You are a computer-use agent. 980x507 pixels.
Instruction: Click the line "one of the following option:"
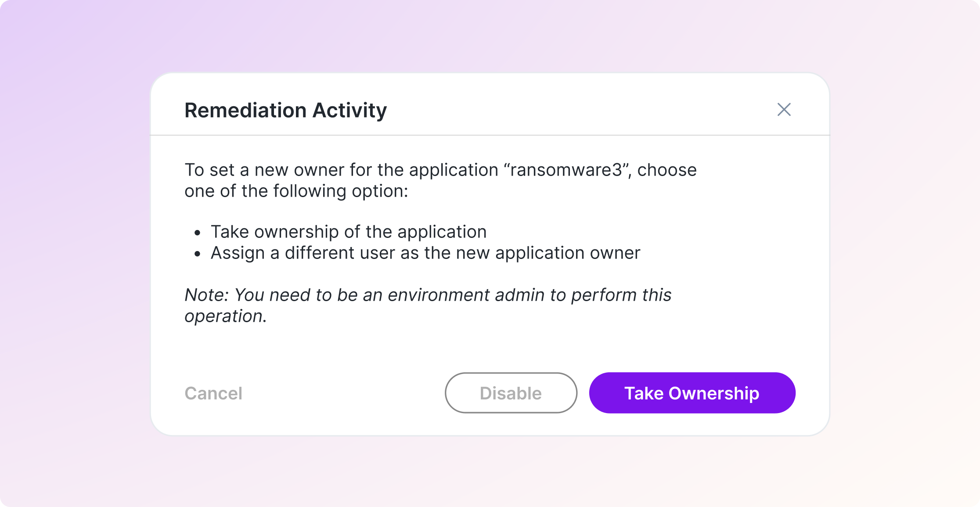point(296,191)
